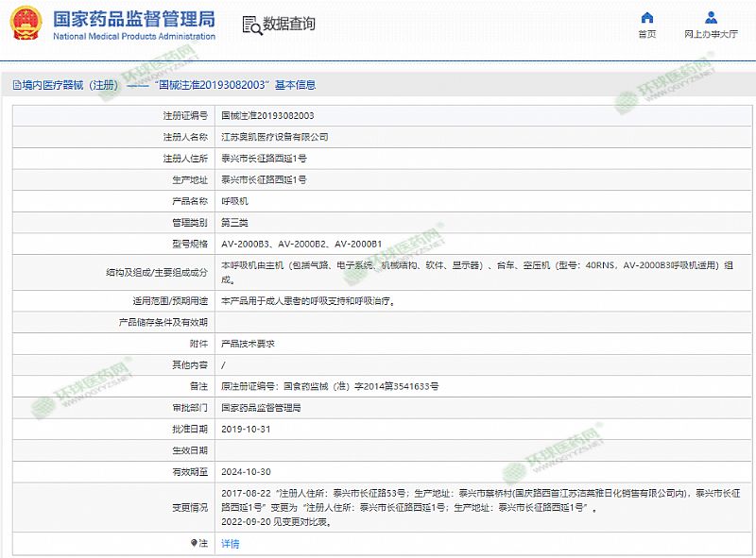
Task: Click the pin icon next to 注
Action: coord(194,543)
